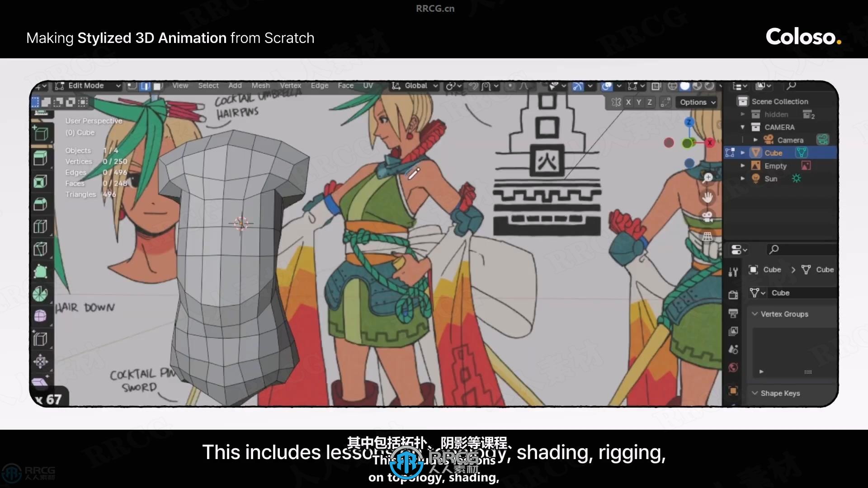Open the World properties tab
Screen dimensions: 868x488
[733, 367]
